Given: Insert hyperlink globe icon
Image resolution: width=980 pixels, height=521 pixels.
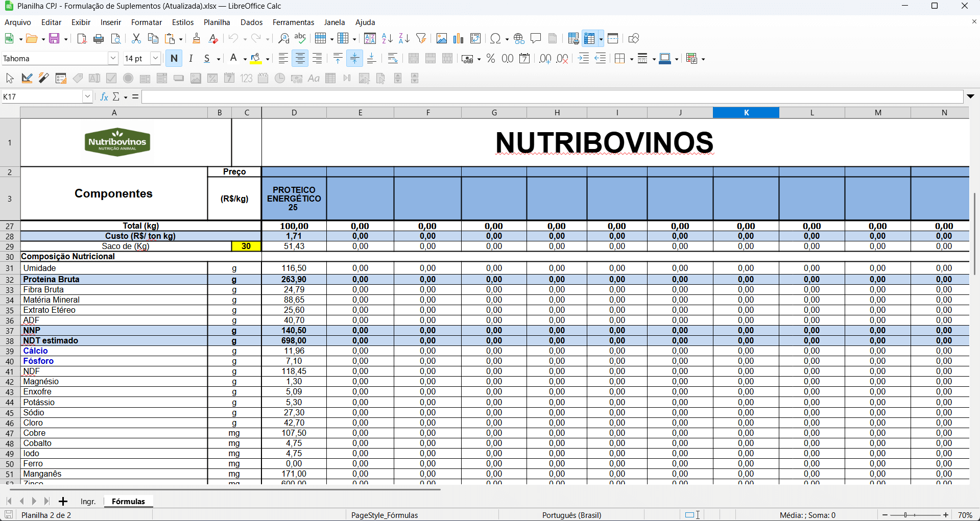Looking at the screenshot, I should click(x=519, y=39).
